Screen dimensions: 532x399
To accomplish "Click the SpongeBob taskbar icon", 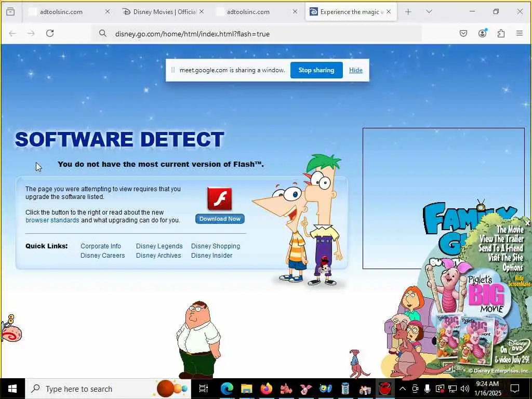I will pyautogui.click(x=325, y=389).
